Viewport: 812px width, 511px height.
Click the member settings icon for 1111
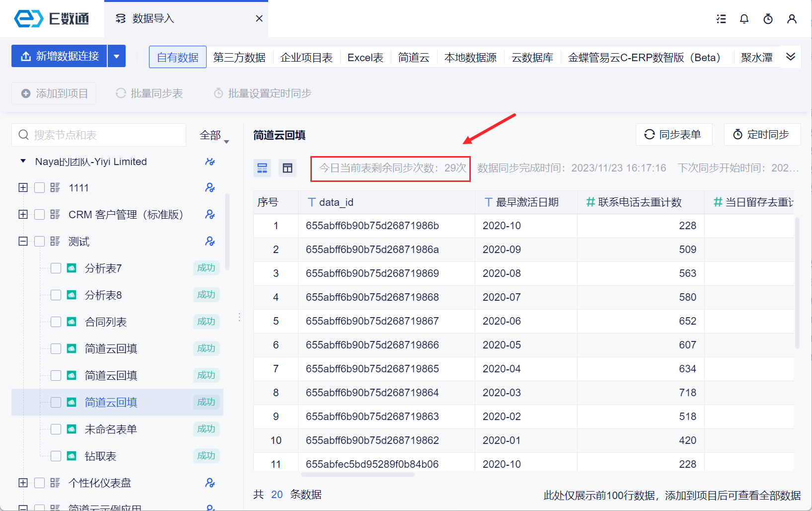point(210,187)
